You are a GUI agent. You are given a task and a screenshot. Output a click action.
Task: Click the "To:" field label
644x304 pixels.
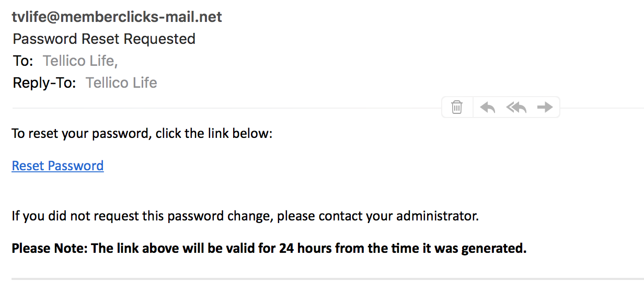23,61
